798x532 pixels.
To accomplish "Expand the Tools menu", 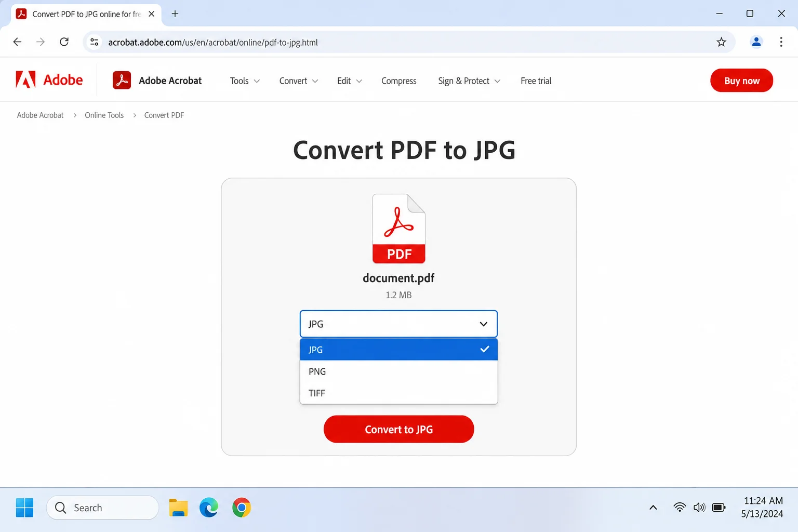I will [245, 81].
